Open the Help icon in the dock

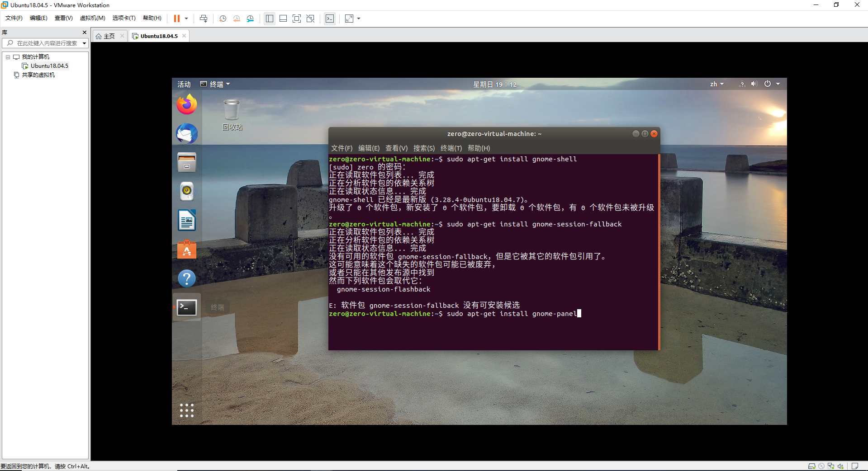187,278
